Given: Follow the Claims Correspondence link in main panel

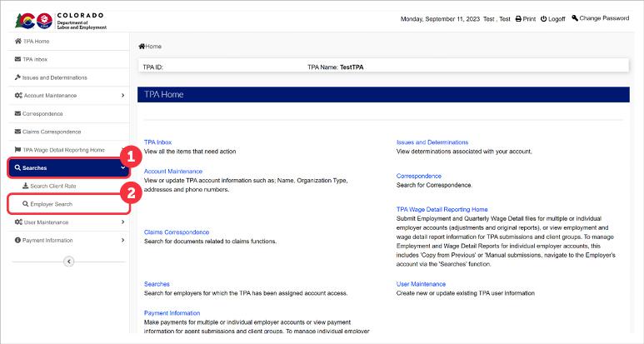Looking at the screenshot, I should (x=177, y=232).
